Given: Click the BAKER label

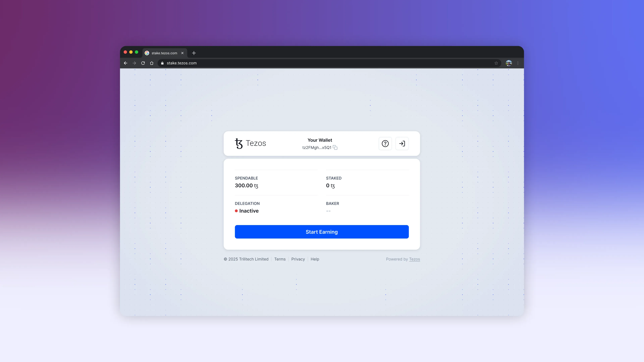Looking at the screenshot, I should pos(333,204).
